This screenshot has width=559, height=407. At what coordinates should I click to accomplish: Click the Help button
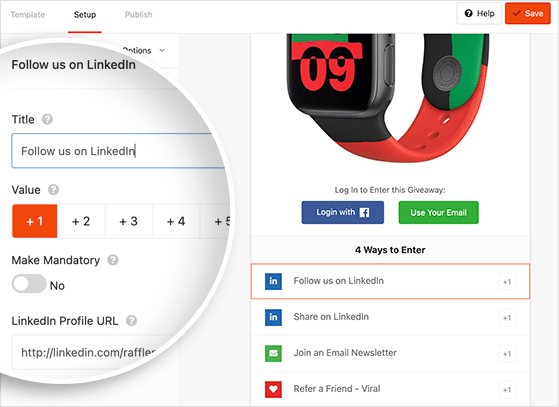pos(479,14)
